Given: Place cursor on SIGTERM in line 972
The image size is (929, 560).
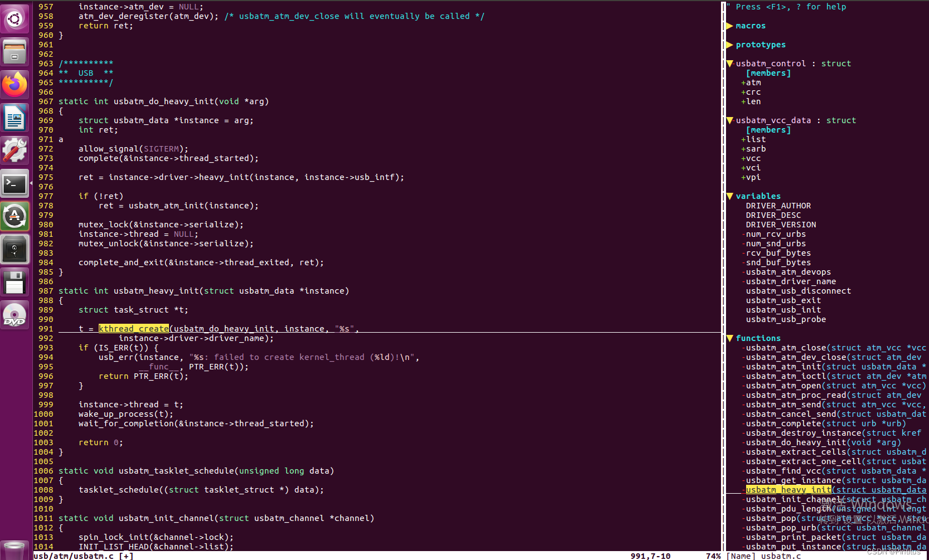Looking at the screenshot, I should (x=161, y=149).
